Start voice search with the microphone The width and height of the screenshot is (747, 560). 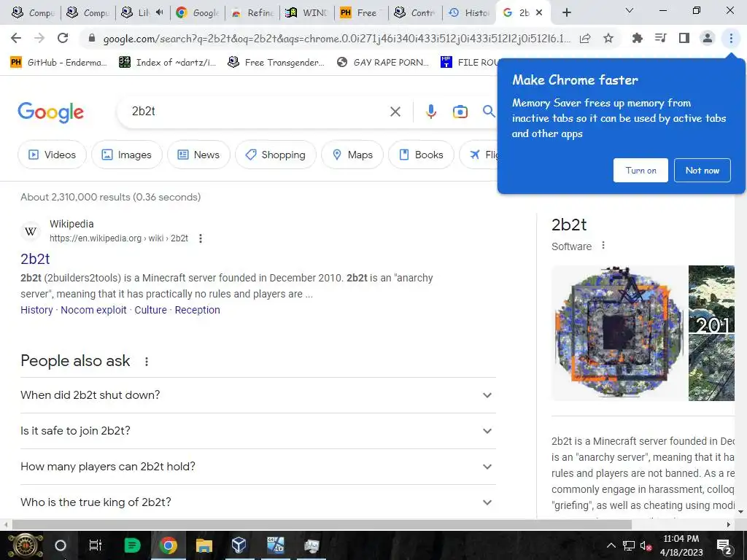(x=430, y=112)
